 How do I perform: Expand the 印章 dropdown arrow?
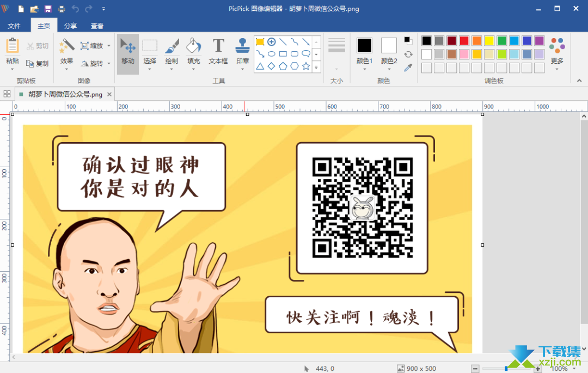point(243,69)
